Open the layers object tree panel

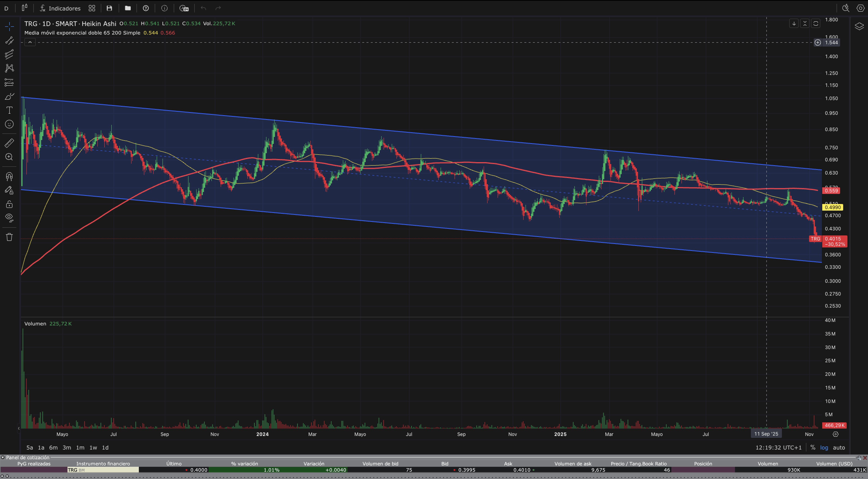pos(859,26)
